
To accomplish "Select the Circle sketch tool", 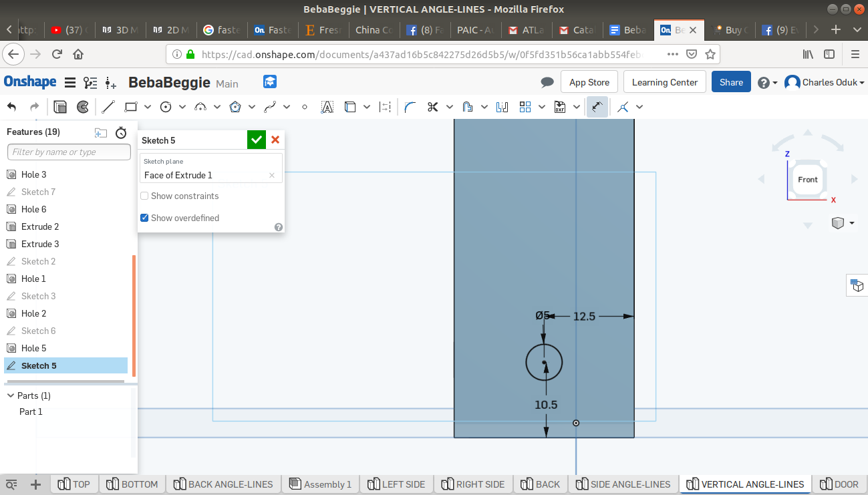I will [x=166, y=107].
